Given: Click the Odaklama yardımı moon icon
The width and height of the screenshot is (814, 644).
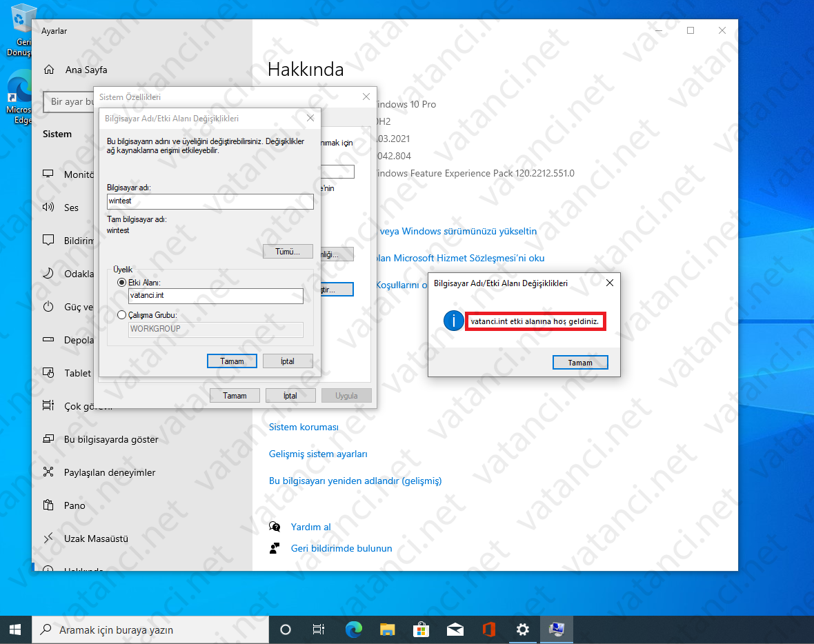Looking at the screenshot, I should tap(47, 274).
